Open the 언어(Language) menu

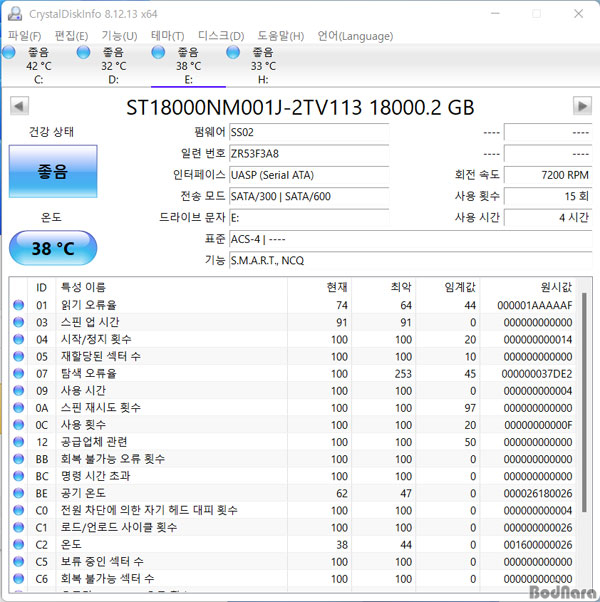pyautogui.click(x=355, y=36)
